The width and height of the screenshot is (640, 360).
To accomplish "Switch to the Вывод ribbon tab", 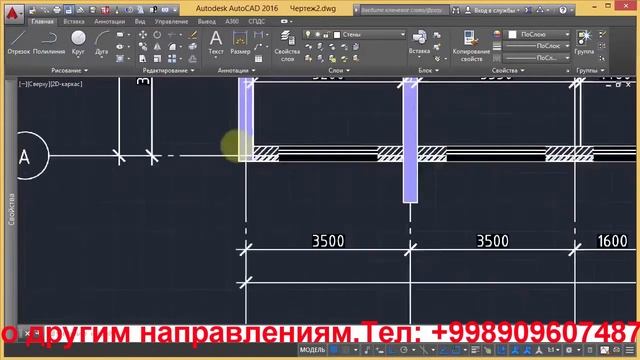I will click(x=207, y=21).
